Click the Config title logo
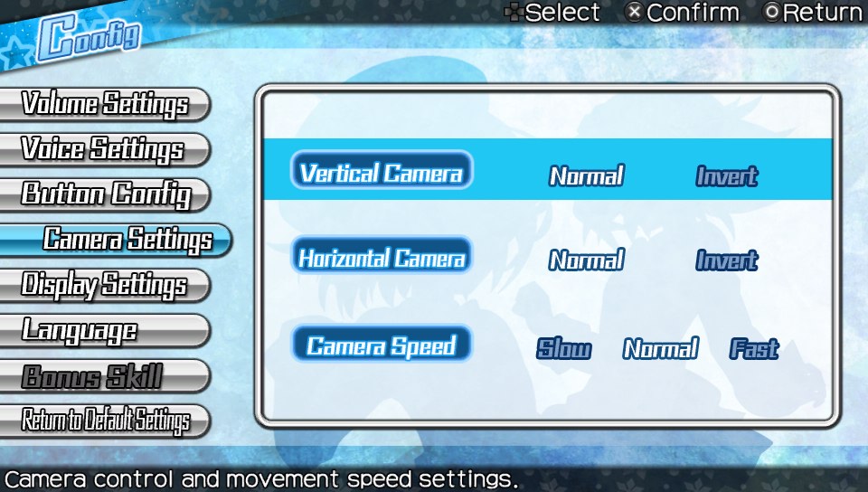 tap(88, 38)
